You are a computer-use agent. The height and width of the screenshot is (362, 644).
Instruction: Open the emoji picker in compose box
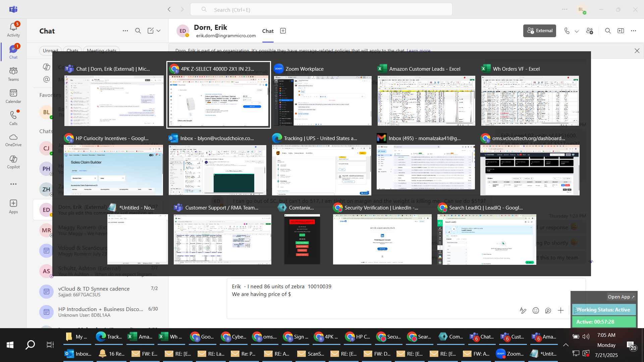536,310
